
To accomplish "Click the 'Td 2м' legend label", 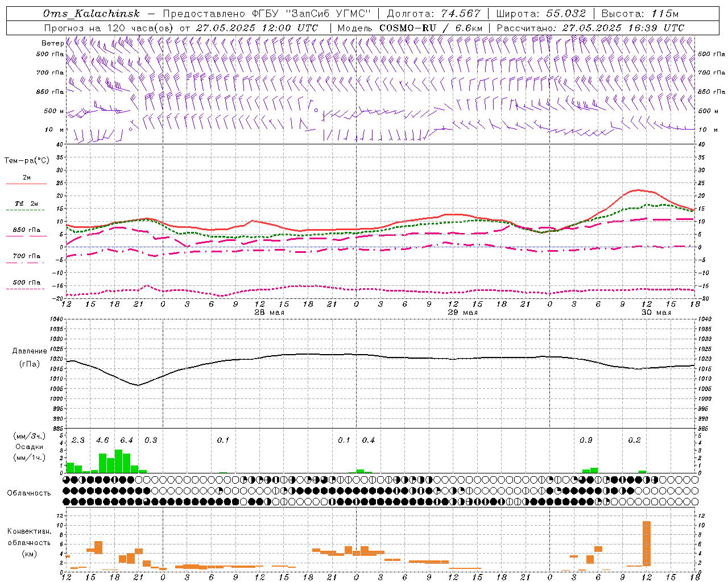I will click(26, 203).
